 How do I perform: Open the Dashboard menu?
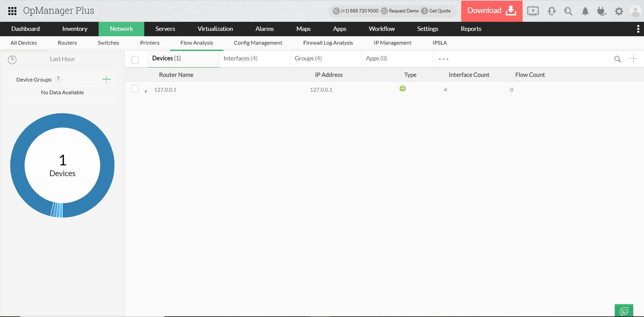point(25,29)
